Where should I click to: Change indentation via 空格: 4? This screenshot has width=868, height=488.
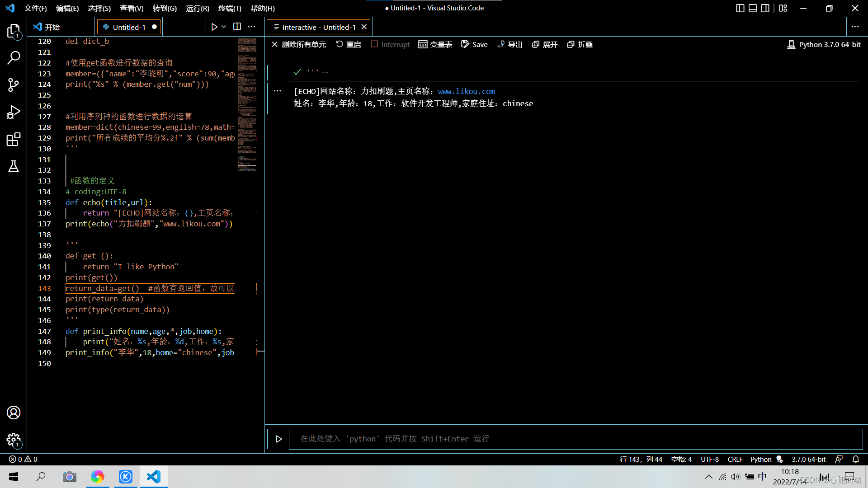click(681, 459)
